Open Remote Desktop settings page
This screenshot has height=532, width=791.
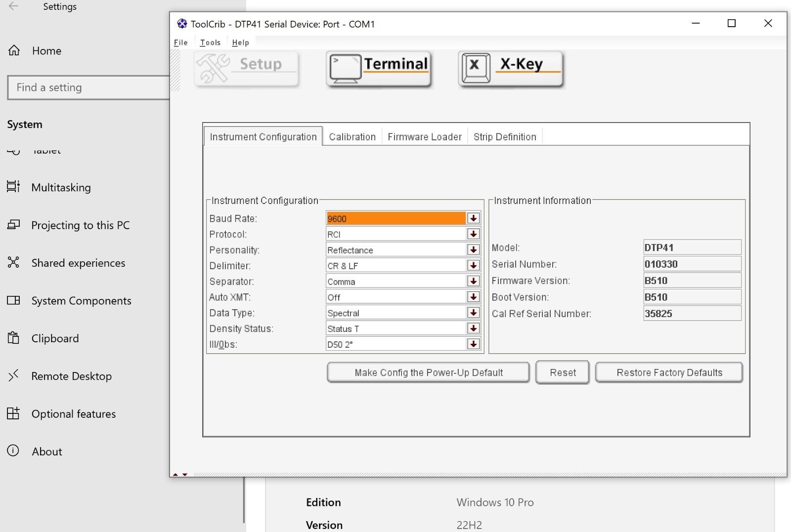click(x=72, y=376)
